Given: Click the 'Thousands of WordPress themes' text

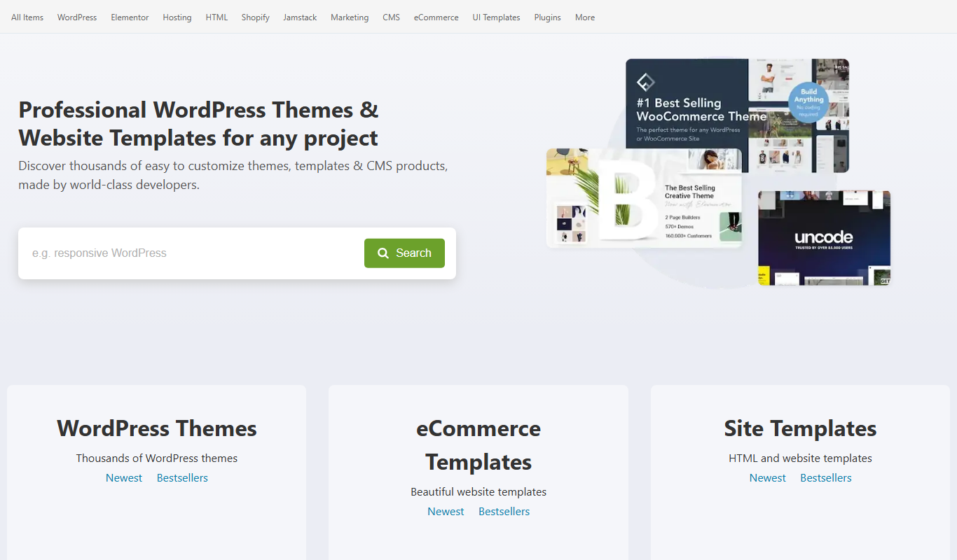Looking at the screenshot, I should (x=157, y=458).
